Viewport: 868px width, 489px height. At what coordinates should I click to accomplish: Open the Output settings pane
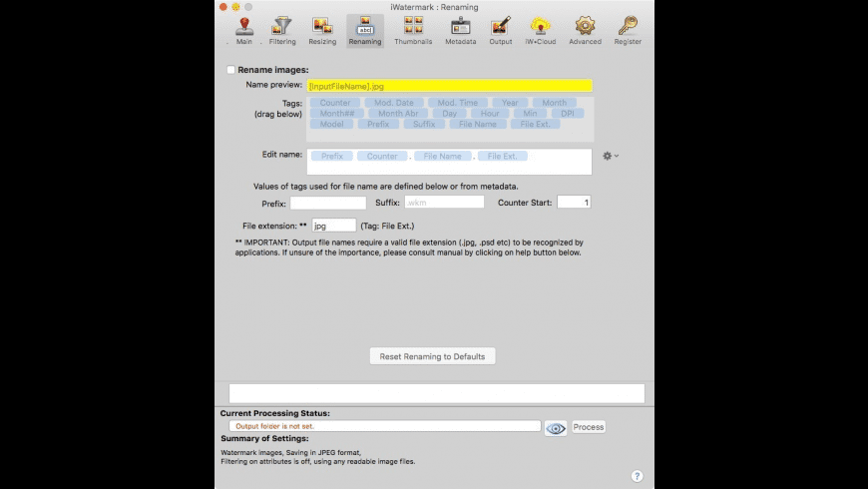coord(501,31)
